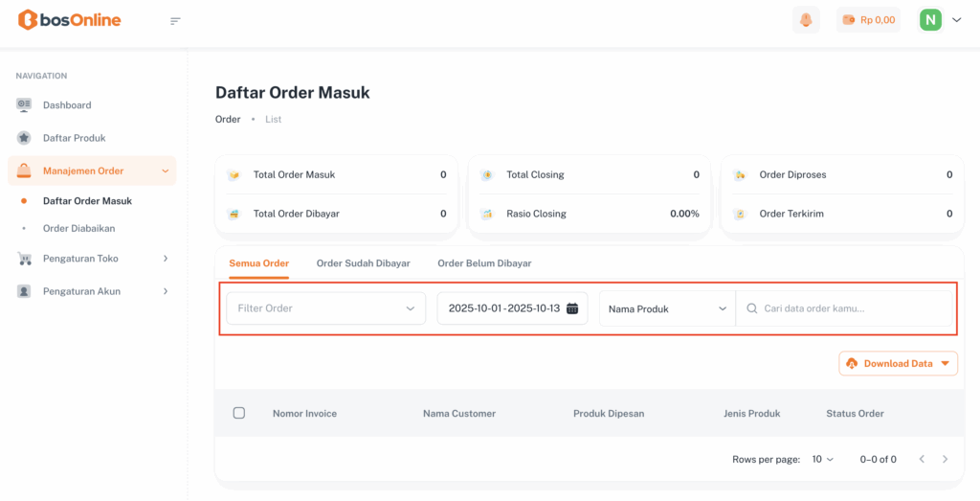The width and height of the screenshot is (980, 501).
Task: Switch to Order Sudah Dibayar tab
Action: pos(363,263)
